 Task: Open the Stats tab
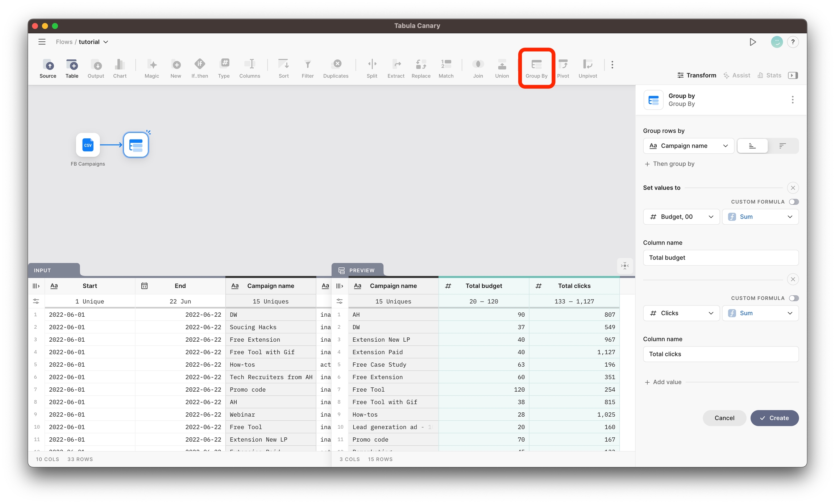click(x=769, y=75)
